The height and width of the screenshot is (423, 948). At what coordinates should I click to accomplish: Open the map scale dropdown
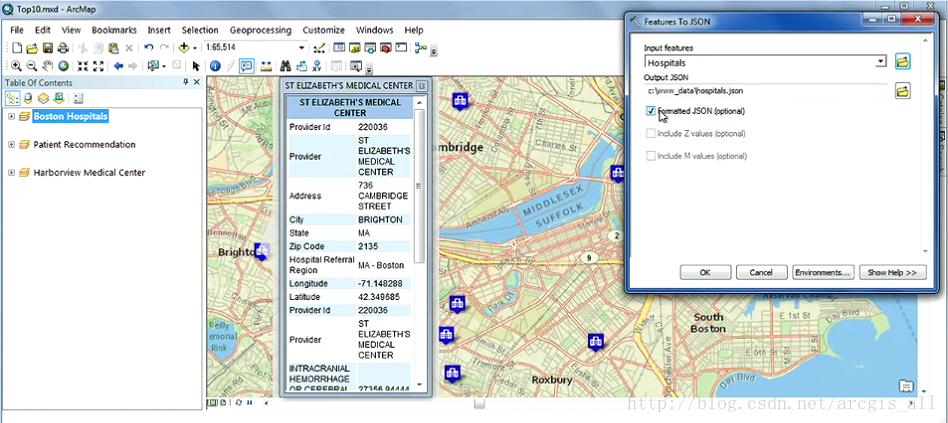pyautogui.click(x=301, y=47)
